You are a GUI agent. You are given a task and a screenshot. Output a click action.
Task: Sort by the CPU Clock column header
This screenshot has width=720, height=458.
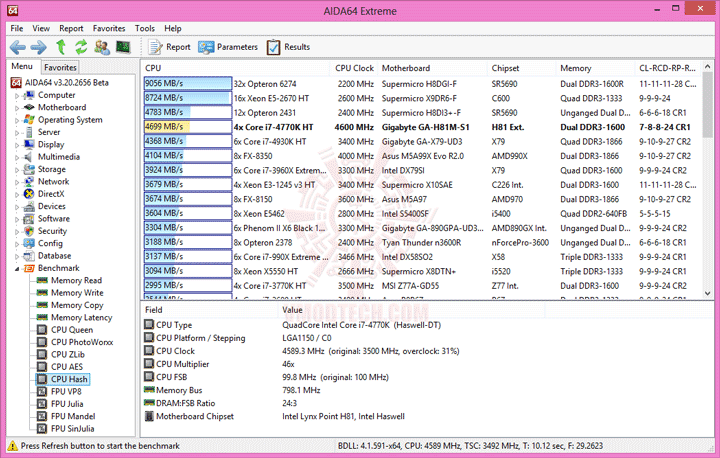tap(354, 68)
